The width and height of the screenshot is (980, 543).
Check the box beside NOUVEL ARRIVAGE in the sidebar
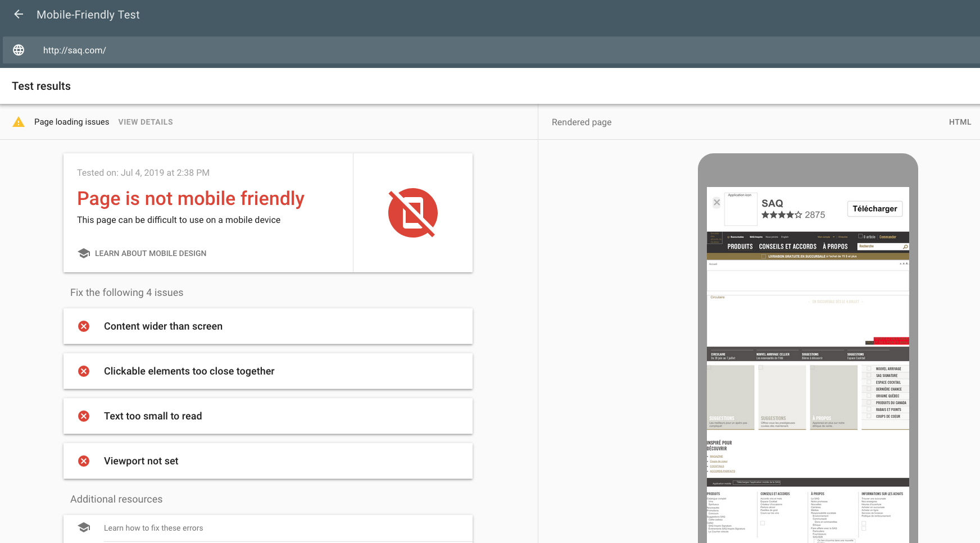[869, 368]
